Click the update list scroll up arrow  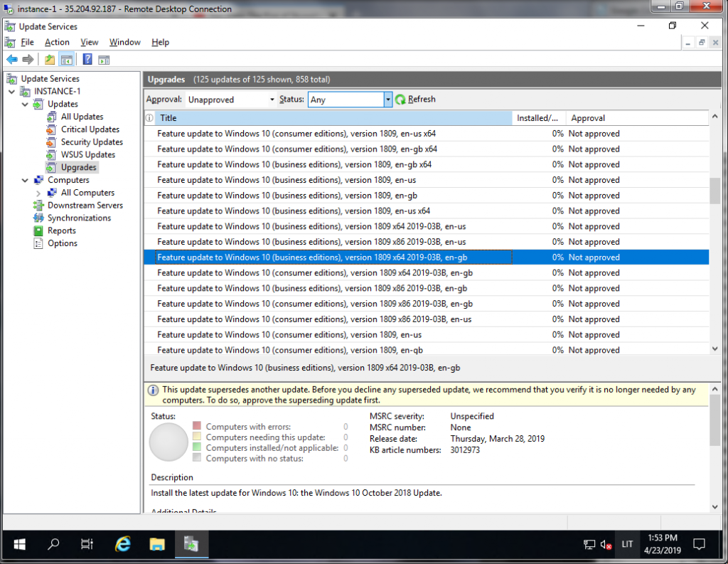(x=715, y=117)
